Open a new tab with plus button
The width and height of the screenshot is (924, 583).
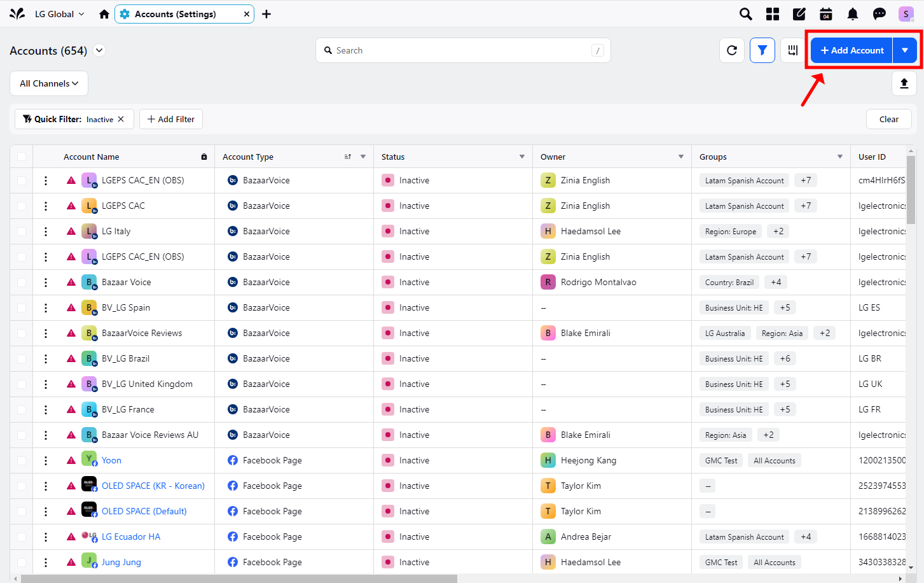266,14
